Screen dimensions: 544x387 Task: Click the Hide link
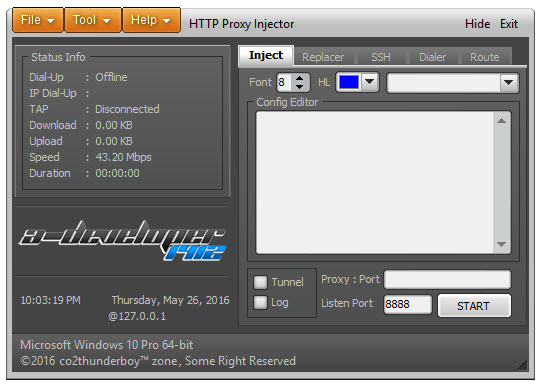point(477,24)
